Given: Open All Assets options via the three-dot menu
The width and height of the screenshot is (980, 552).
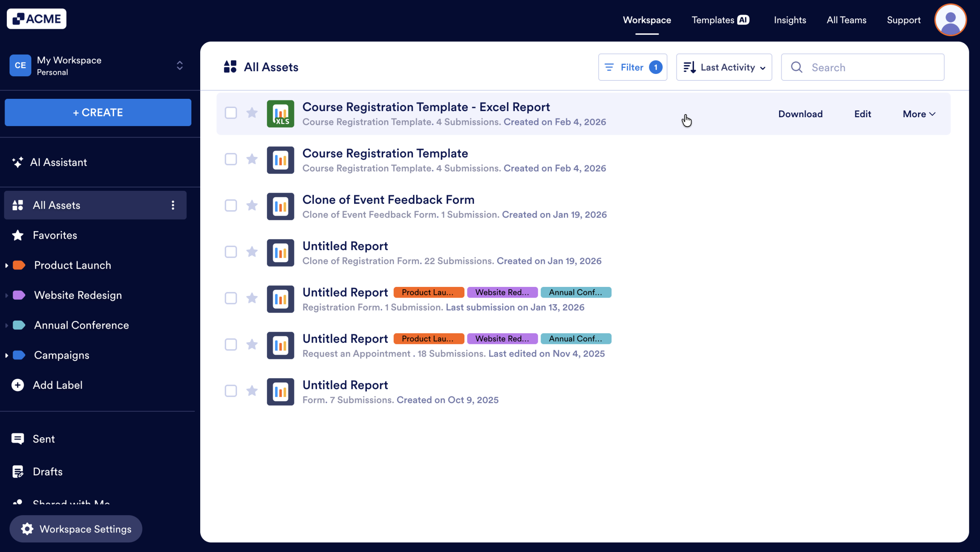Looking at the screenshot, I should (173, 205).
